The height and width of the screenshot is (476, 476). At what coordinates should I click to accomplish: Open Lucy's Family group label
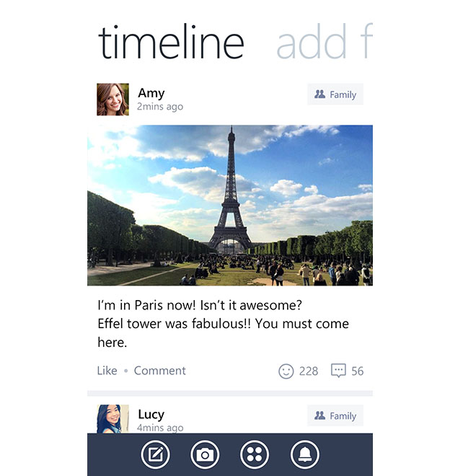tap(335, 415)
